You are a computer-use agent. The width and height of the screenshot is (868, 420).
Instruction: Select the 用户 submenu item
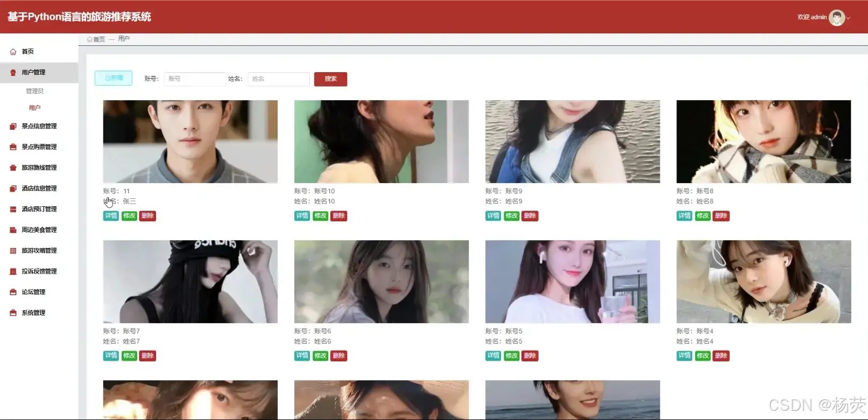(x=34, y=108)
